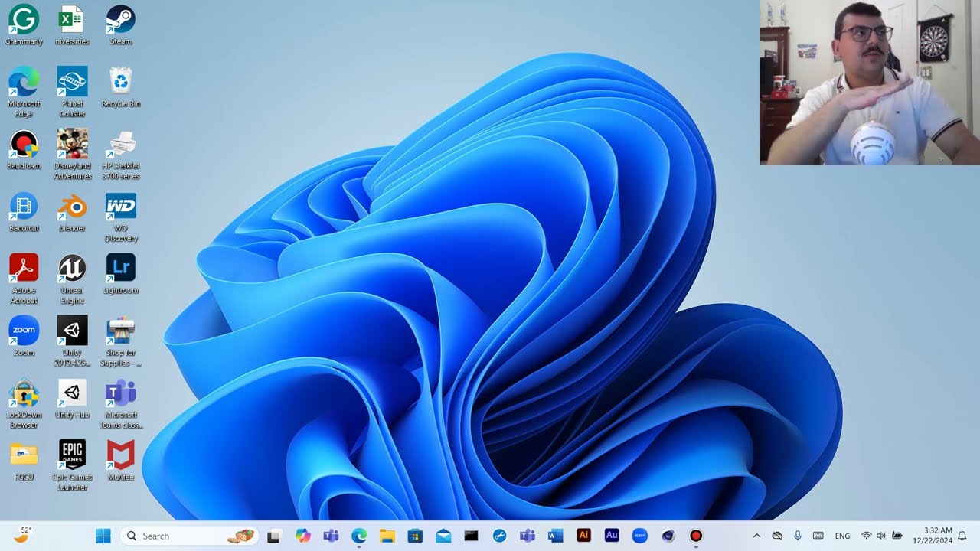Screen dimensions: 980x551
Task: Select the WD Discovery desktop icon
Action: coord(121,217)
